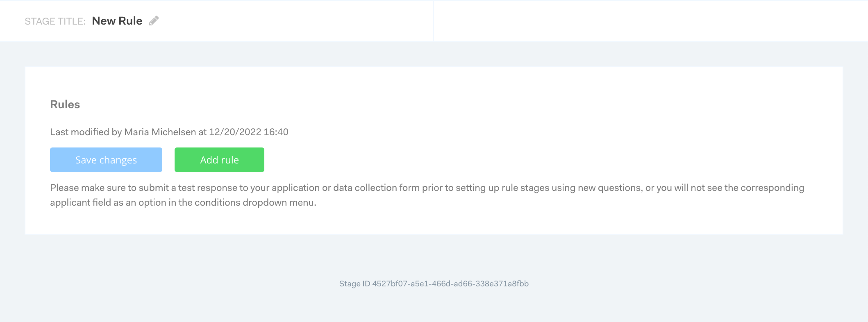Select the New Rule stage title text
This screenshot has height=322, width=868.
click(x=117, y=21)
